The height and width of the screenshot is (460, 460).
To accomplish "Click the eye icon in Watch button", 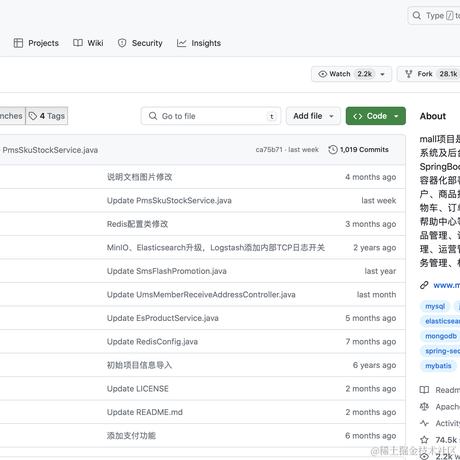I will [322, 74].
